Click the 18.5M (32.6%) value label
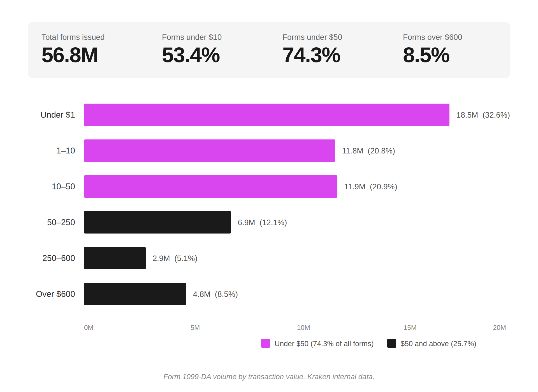538x392 pixels. coord(483,115)
